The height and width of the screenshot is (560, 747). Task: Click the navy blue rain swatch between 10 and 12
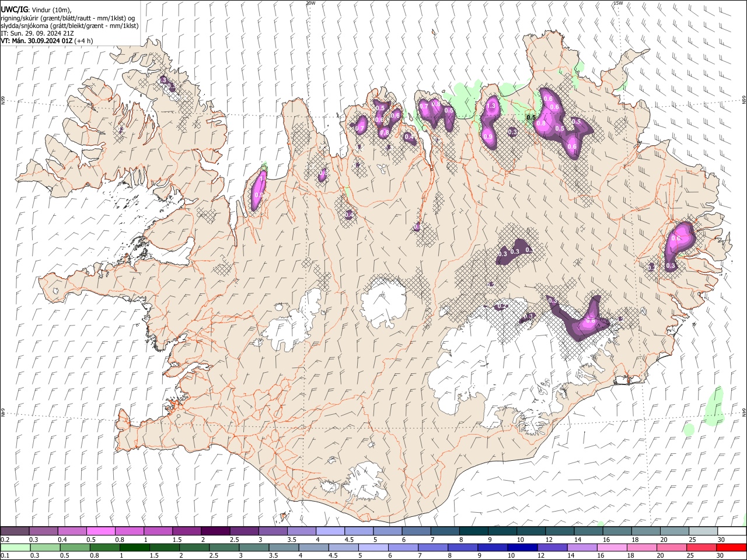point(522,547)
